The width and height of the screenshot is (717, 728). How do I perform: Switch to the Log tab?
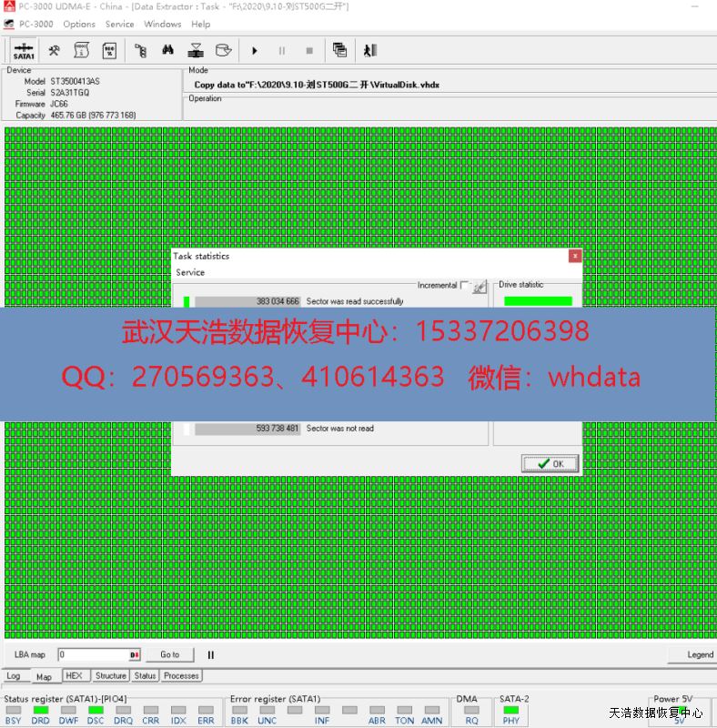[x=14, y=676]
